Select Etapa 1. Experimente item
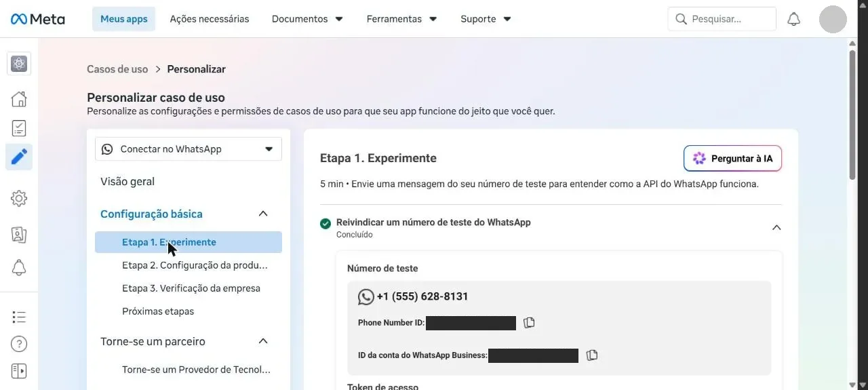 [x=189, y=242]
